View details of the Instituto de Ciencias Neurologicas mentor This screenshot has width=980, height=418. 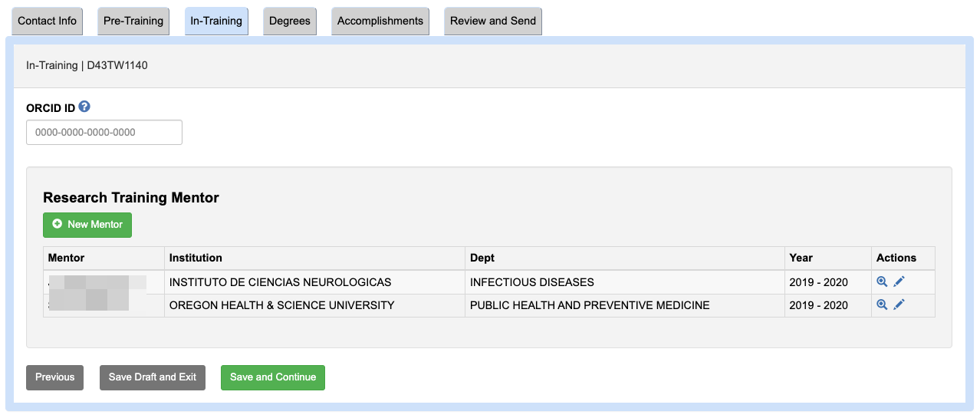tap(882, 282)
